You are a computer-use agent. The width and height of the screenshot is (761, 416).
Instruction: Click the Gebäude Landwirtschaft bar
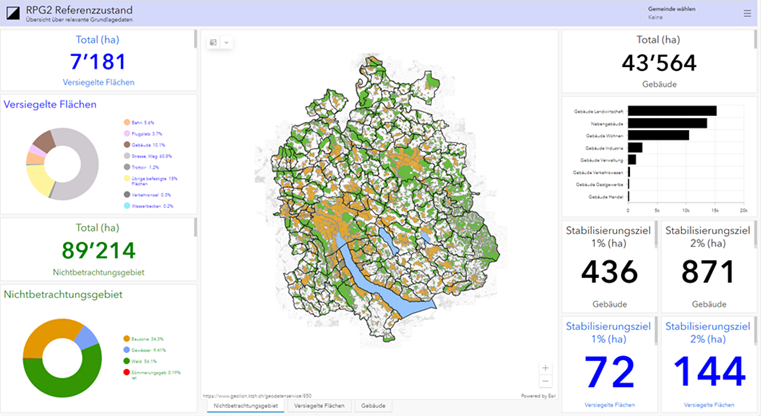tap(672, 111)
